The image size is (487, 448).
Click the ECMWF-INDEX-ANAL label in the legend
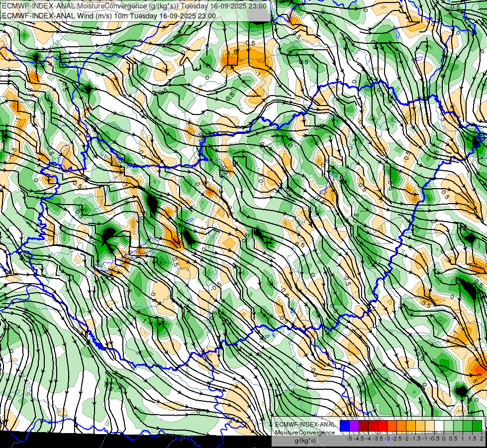click(x=305, y=425)
